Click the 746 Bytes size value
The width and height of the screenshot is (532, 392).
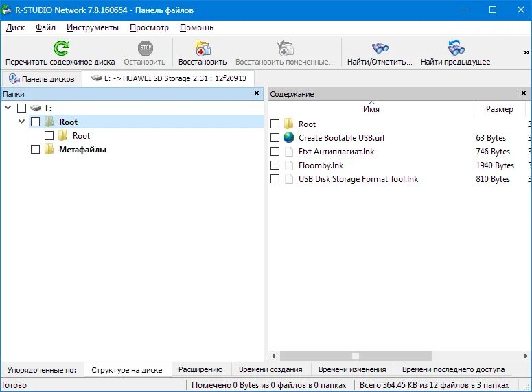493,151
